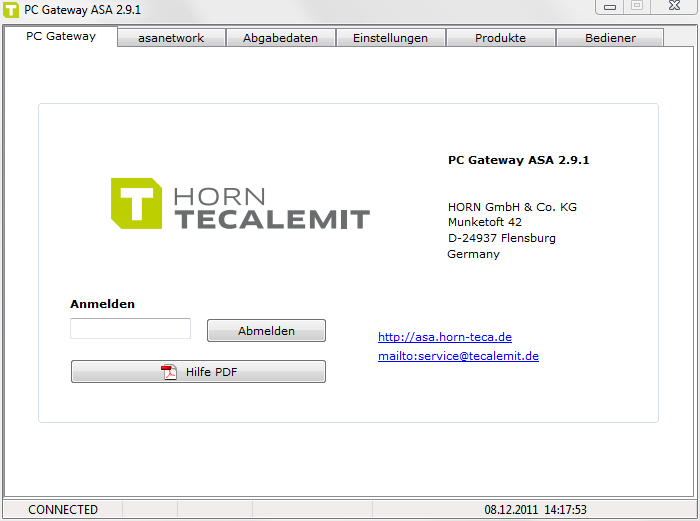The width and height of the screenshot is (700, 521).
Task: Click the service@tecalemit.de mailto link
Action: 458,356
